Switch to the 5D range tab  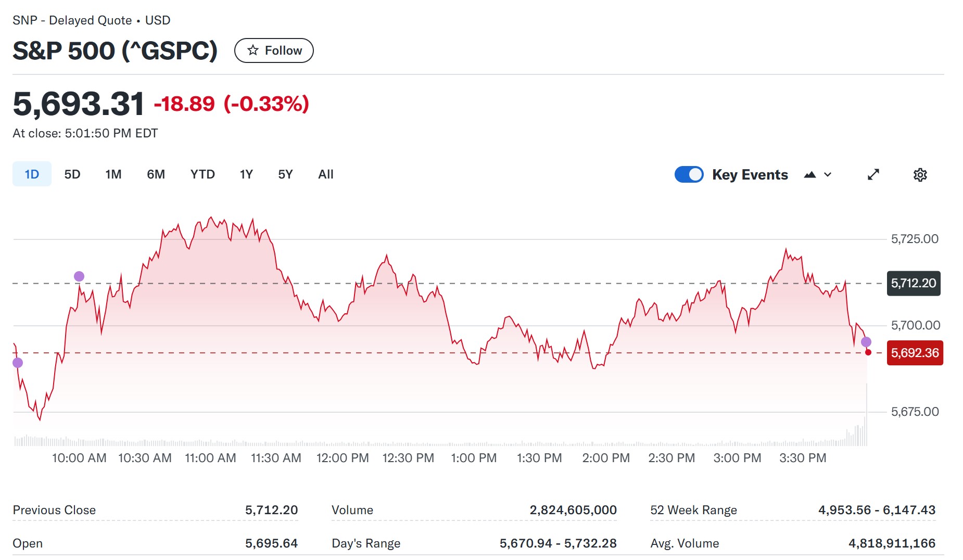click(72, 174)
